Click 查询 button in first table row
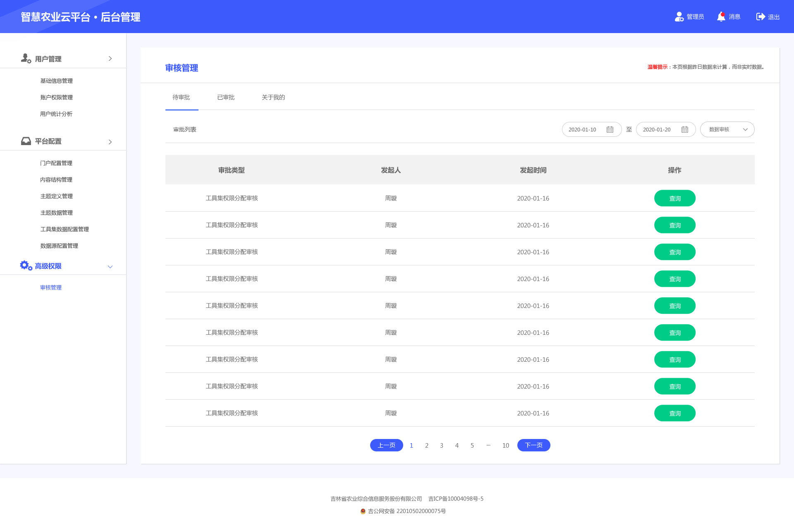 pyautogui.click(x=675, y=198)
